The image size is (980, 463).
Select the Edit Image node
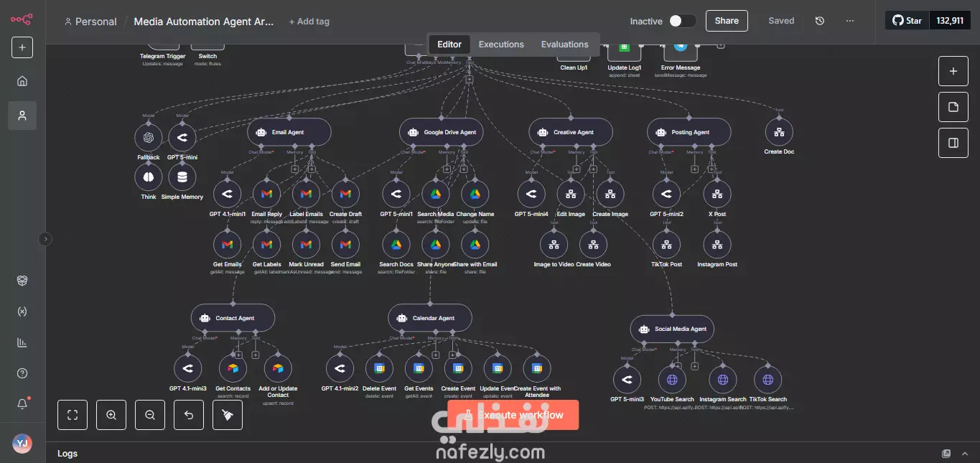coord(571,194)
